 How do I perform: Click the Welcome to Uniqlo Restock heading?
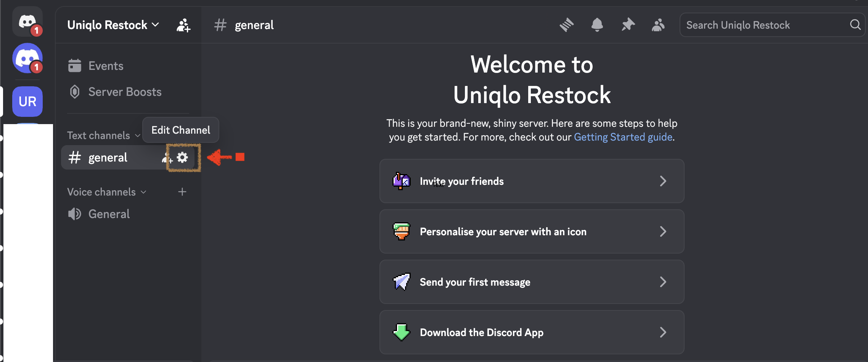532,79
